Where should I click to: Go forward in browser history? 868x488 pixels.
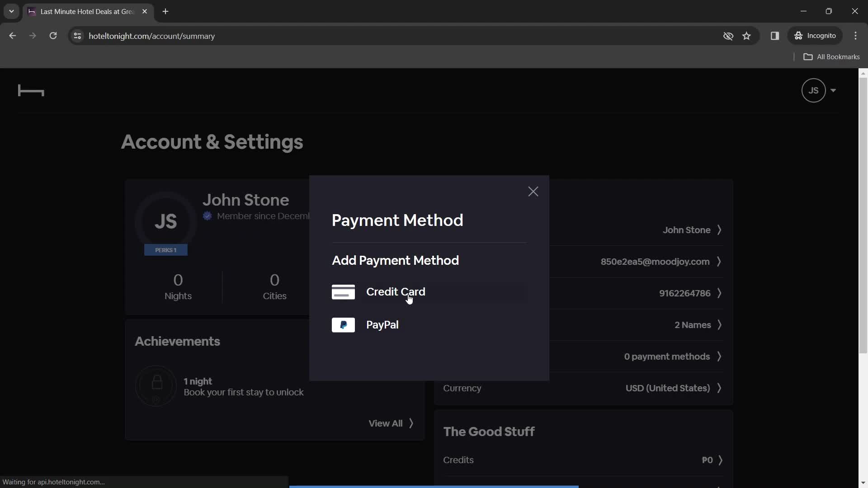pyautogui.click(x=33, y=36)
